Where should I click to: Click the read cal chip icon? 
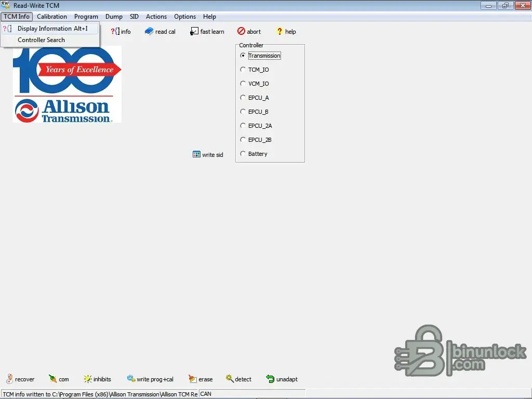tap(149, 32)
